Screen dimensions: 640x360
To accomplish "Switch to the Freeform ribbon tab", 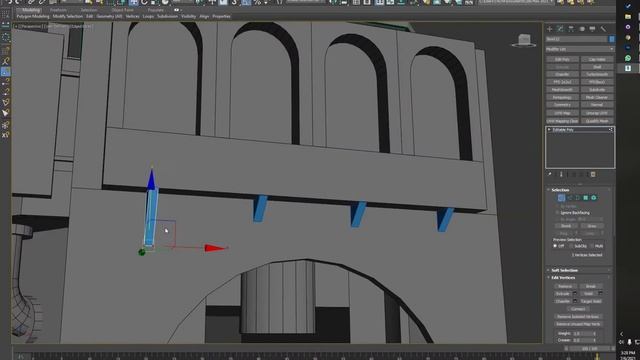I will 58,10.
